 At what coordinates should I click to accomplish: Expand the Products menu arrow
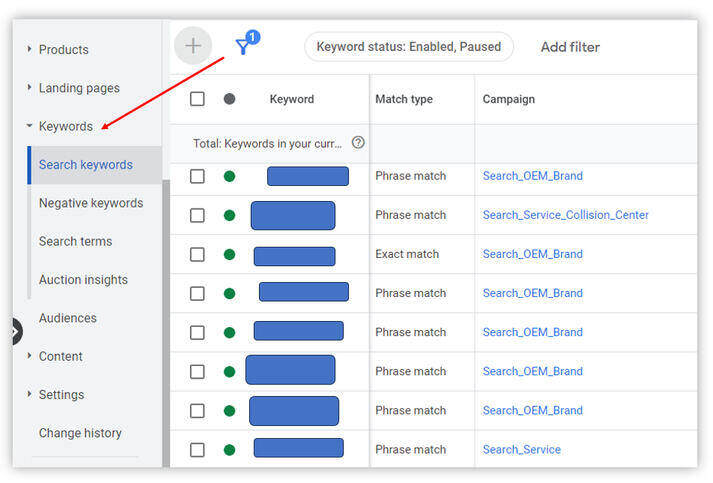(x=29, y=49)
